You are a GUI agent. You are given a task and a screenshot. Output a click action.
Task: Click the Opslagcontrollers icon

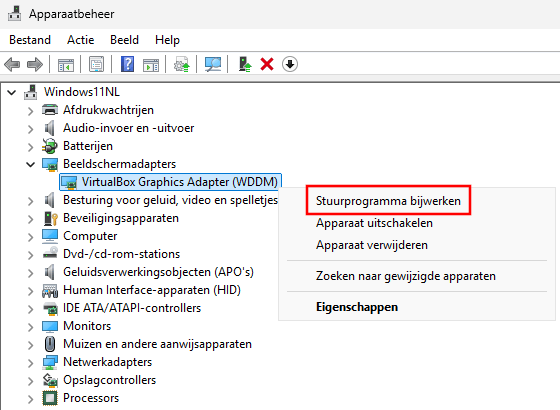point(50,380)
